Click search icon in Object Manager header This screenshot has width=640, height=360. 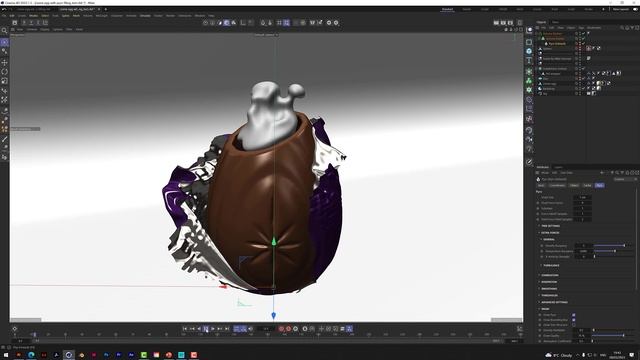click(x=622, y=28)
